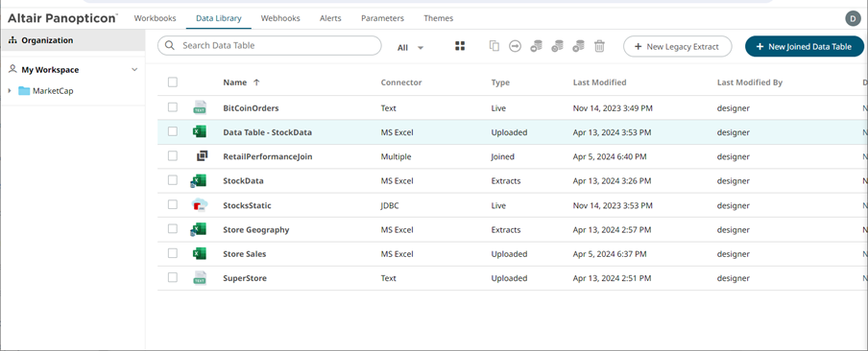This screenshot has height=351, width=868.
Task: Click the New Legacy Extract button
Action: (x=678, y=46)
